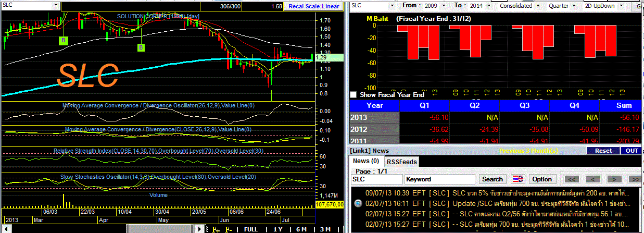Click the TV icon beside Update /SLC news
Image resolution: width=644 pixels, height=233 pixels.
(357, 203)
